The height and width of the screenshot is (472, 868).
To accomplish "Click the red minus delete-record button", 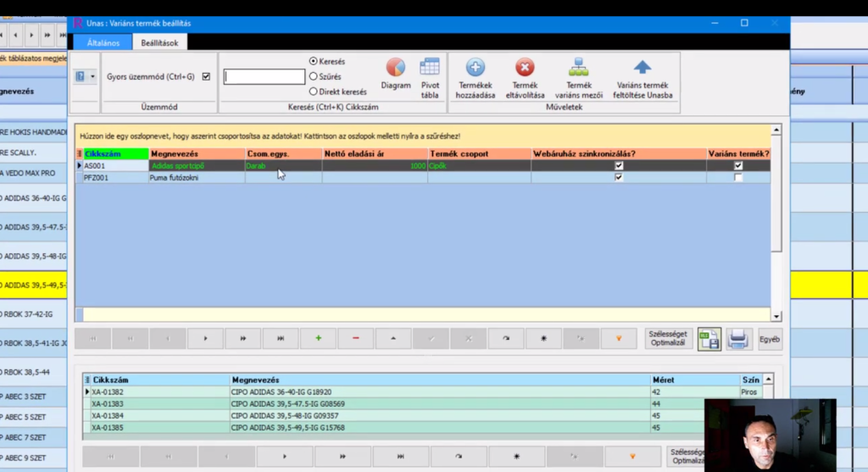I will (356, 339).
